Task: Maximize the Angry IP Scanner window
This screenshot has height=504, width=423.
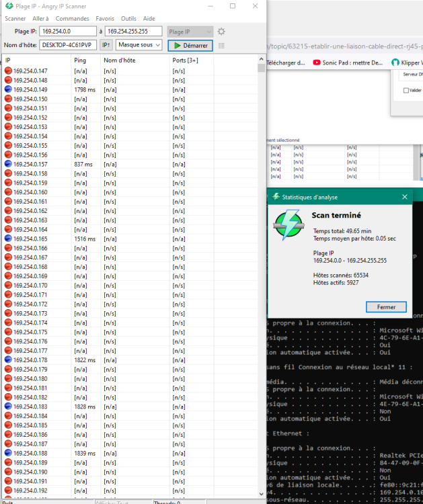Action: (233, 6)
